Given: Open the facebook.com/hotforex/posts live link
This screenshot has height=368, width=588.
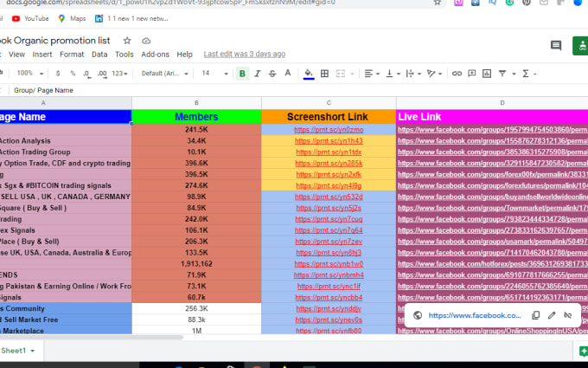Looking at the screenshot, I should 493,264.
